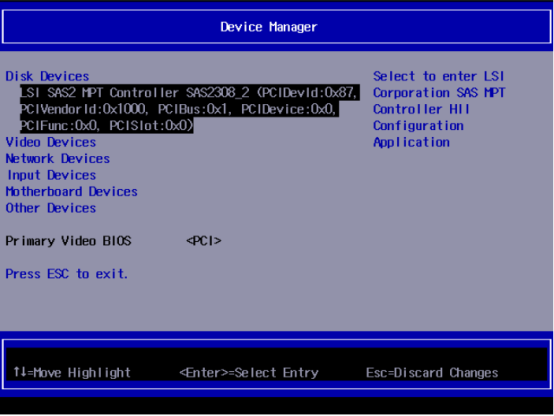Open the Disk Devices category
Image resolution: width=554 pixels, height=416 pixels.
[x=47, y=76]
